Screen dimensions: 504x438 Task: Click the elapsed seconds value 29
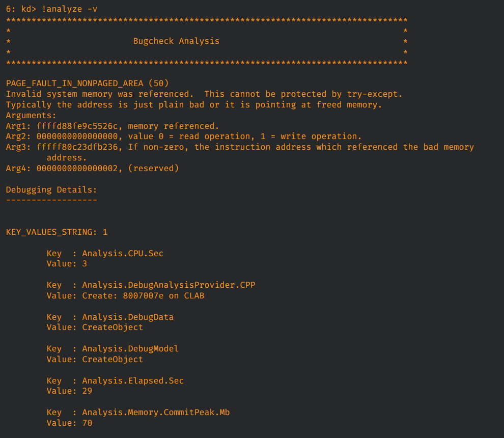87,391
